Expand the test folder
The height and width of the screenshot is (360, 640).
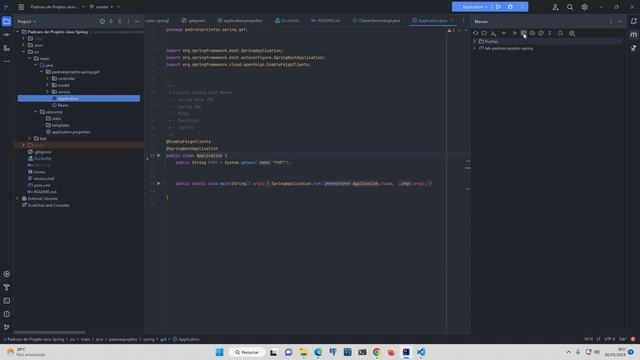click(x=30, y=138)
